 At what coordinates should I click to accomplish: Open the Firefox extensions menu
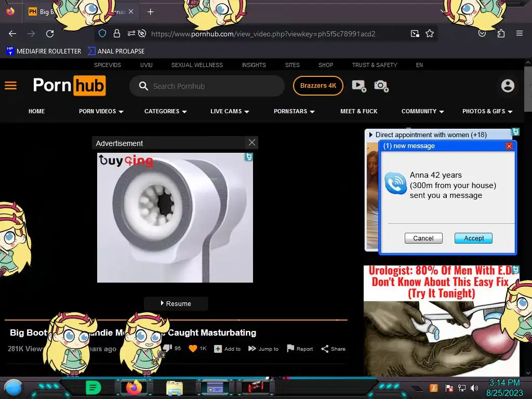[x=501, y=33]
